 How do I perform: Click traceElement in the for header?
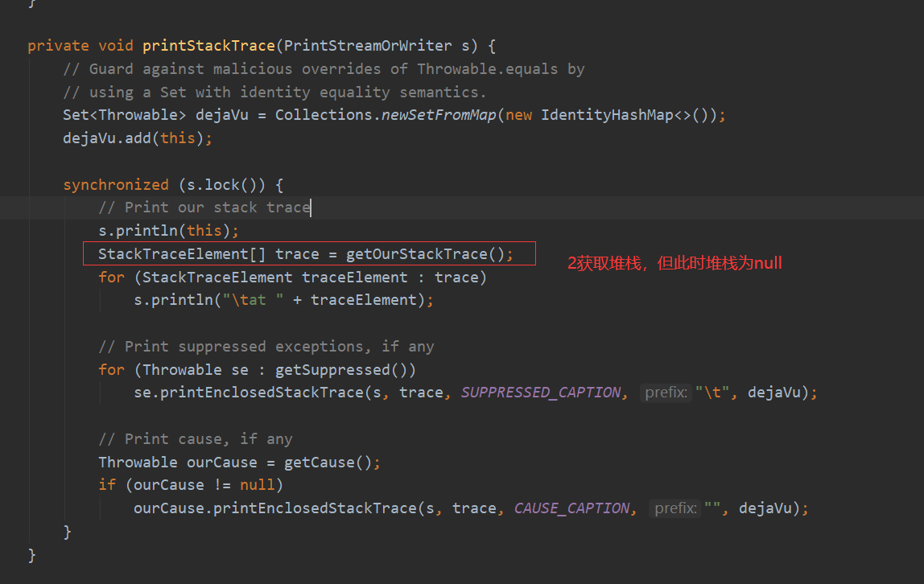[355, 278]
